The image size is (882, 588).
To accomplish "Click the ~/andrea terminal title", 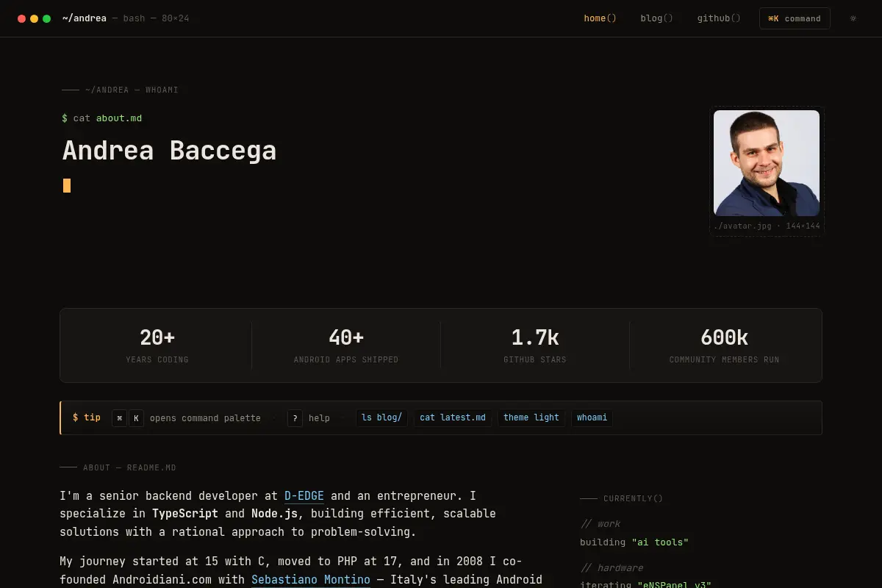I will click(84, 18).
